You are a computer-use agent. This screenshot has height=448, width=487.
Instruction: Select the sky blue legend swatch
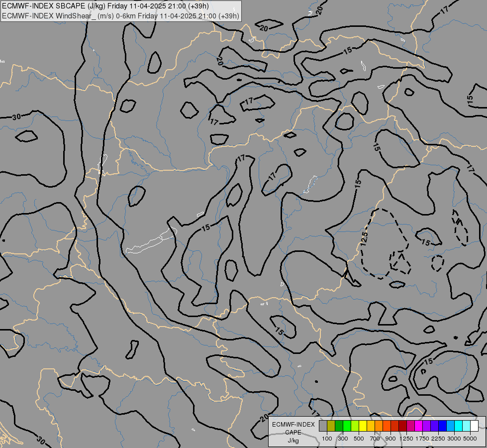450,426
